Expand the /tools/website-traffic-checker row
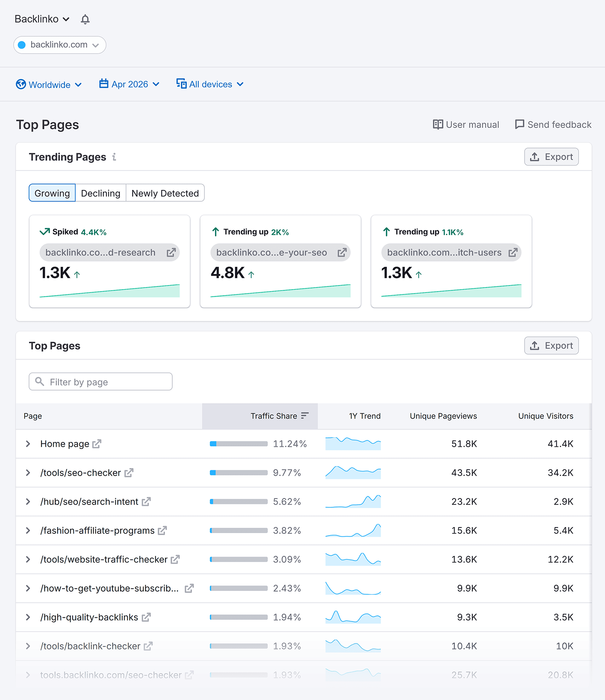 coord(28,560)
